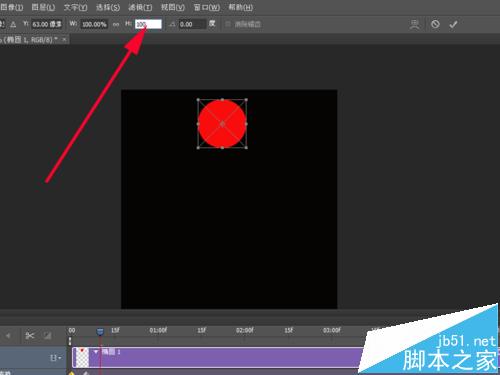This screenshot has height=375, width=500.
Task: Open the 文字(Y) Type menu
Action: (x=75, y=7)
